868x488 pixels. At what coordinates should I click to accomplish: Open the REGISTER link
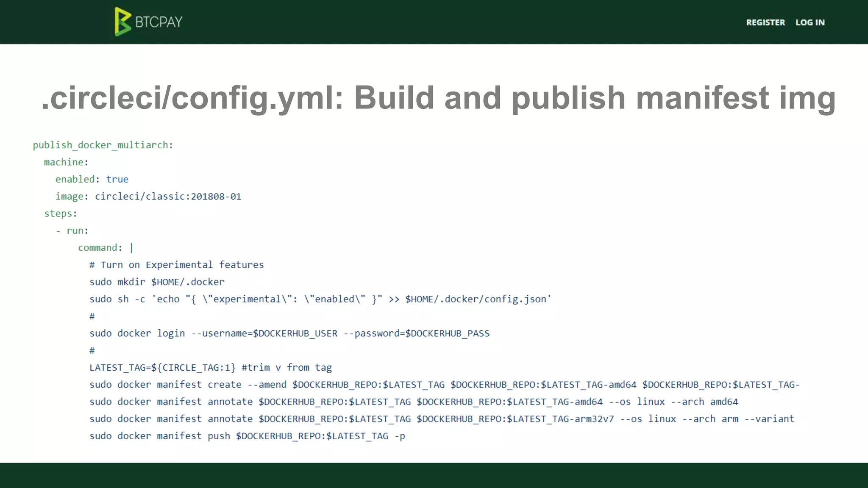[x=765, y=22]
